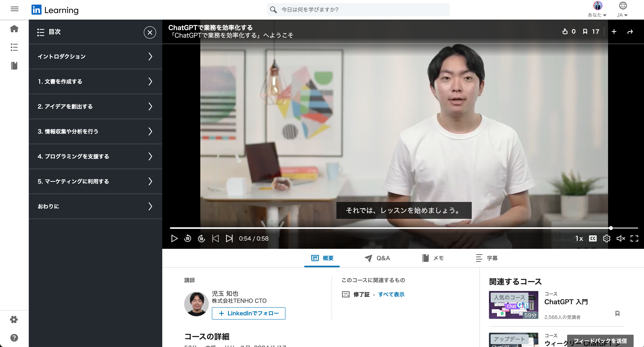Go to the next video

(229, 239)
